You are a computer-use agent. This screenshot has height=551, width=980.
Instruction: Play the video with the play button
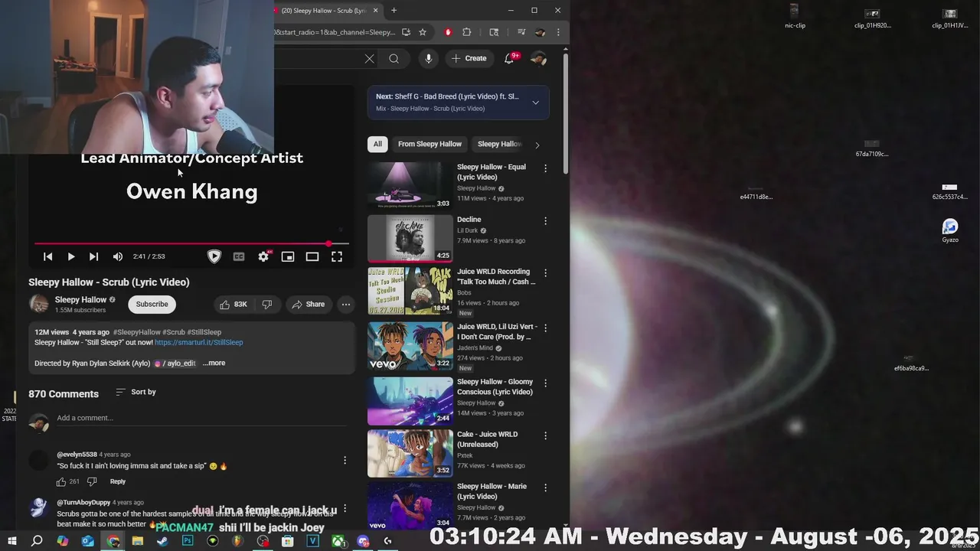tap(70, 257)
